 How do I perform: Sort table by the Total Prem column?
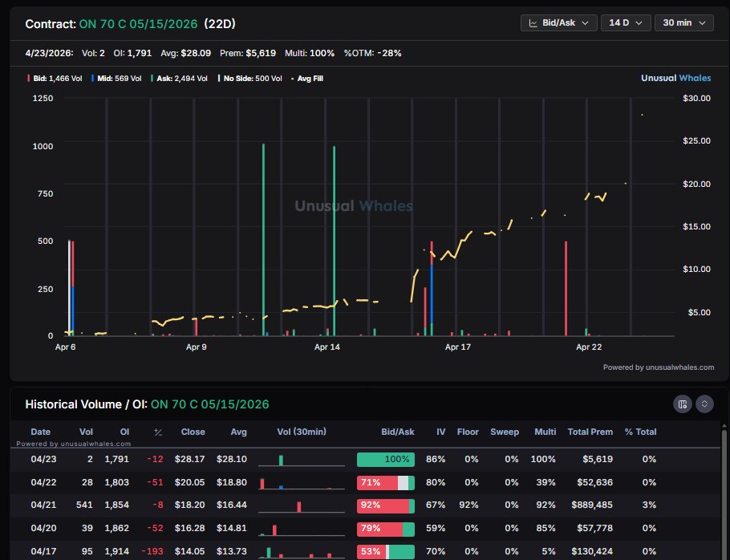(590, 432)
